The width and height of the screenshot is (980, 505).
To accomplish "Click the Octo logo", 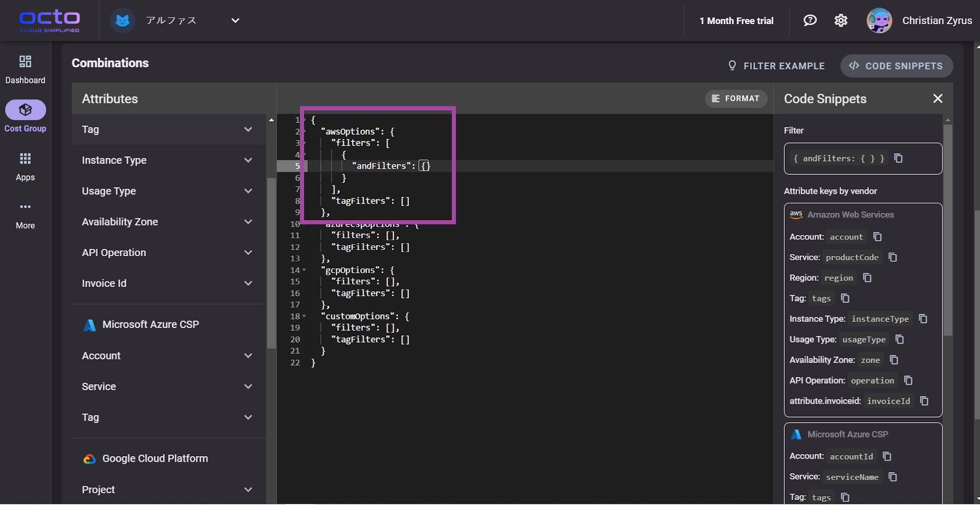I will click(50, 21).
